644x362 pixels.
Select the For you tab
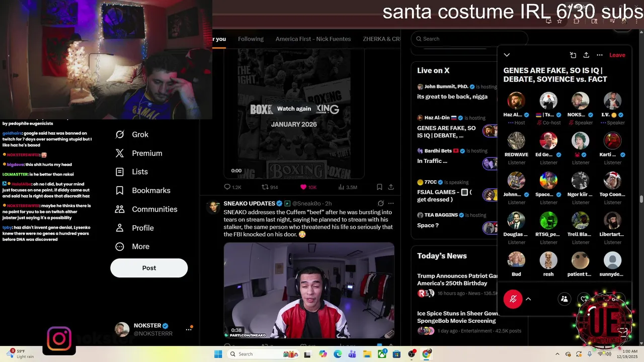coord(219,39)
